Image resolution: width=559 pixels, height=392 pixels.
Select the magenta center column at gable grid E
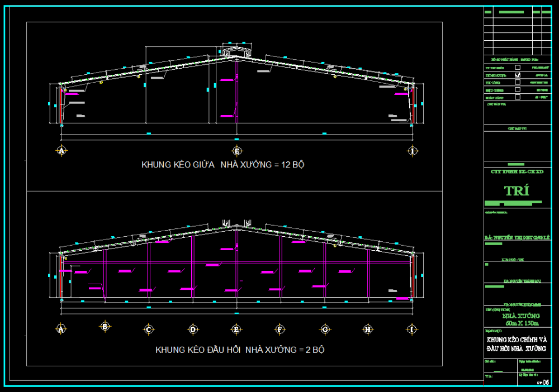click(236, 264)
